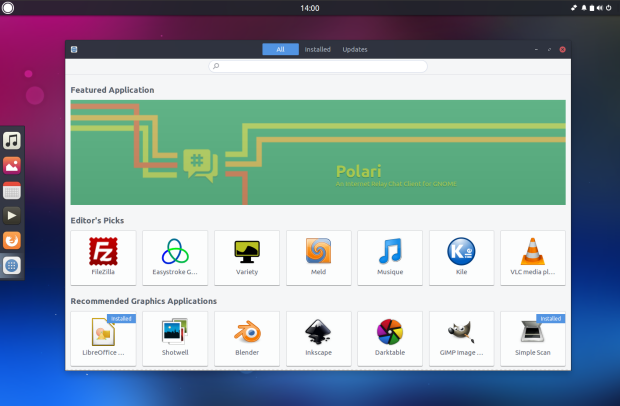Screen dimensions: 620x406
Task: Click the volume icon in top bar
Action: tap(600, 8)
